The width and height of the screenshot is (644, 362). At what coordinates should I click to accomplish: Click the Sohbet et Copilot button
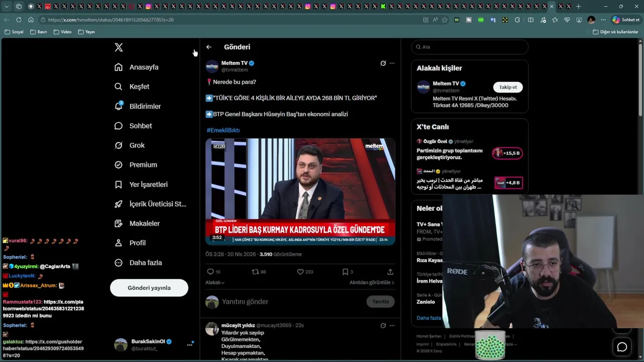click(x=626, y=20)
